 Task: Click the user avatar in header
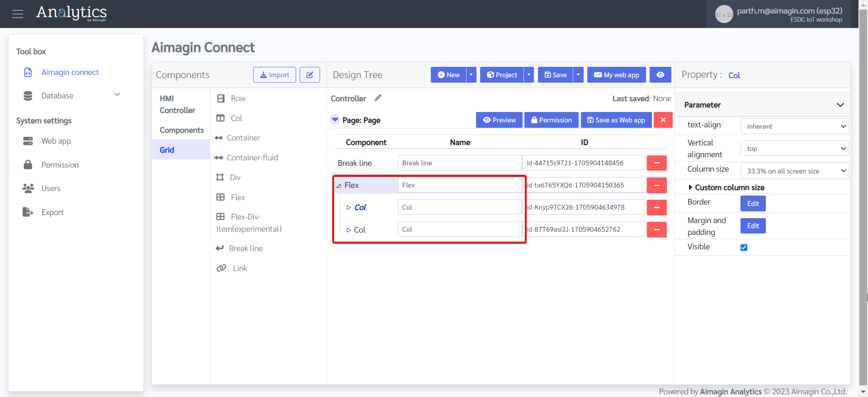(x=724, y=14)
